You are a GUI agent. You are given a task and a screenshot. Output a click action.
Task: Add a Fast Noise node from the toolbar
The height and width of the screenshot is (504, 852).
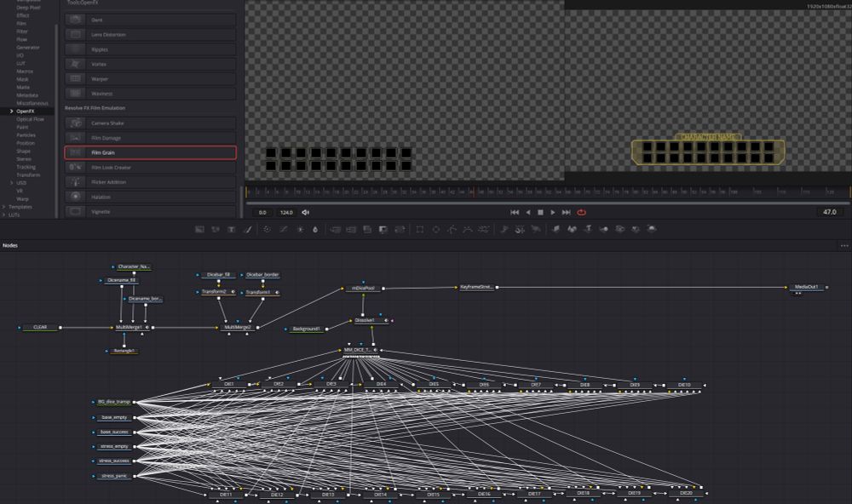[216, 229]
